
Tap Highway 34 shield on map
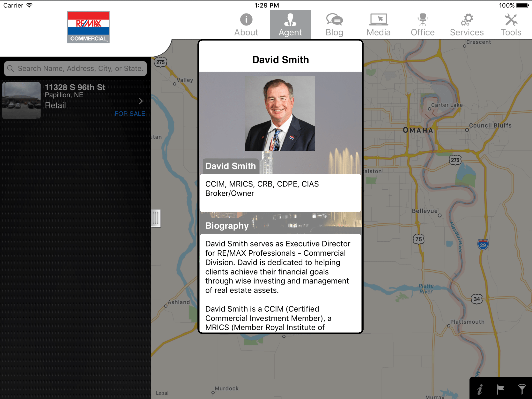[477, 299]
